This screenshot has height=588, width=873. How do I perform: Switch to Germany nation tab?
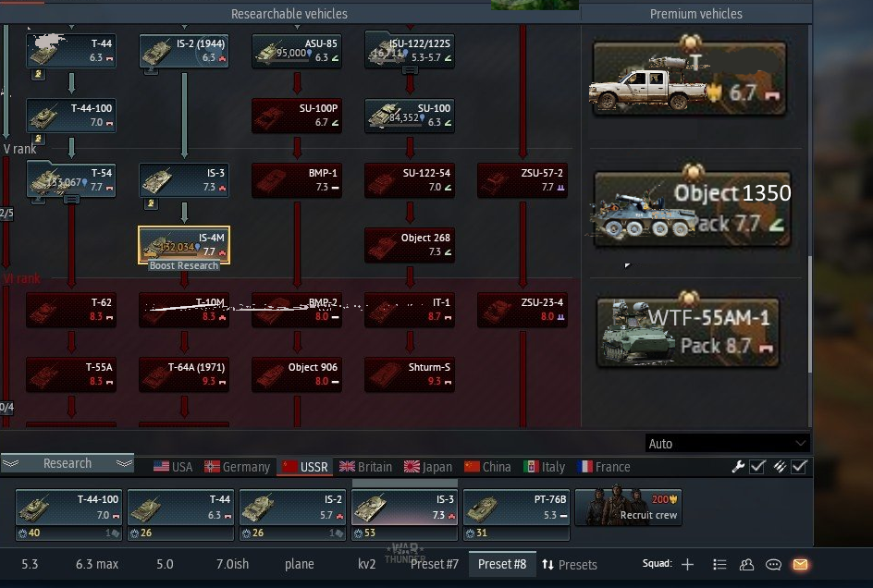point(237,467)
